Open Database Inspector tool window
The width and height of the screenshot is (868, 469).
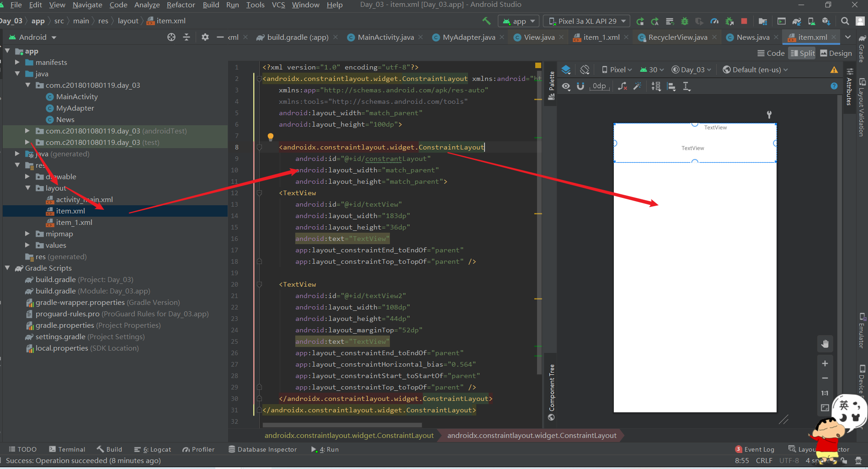pos(262,449)
